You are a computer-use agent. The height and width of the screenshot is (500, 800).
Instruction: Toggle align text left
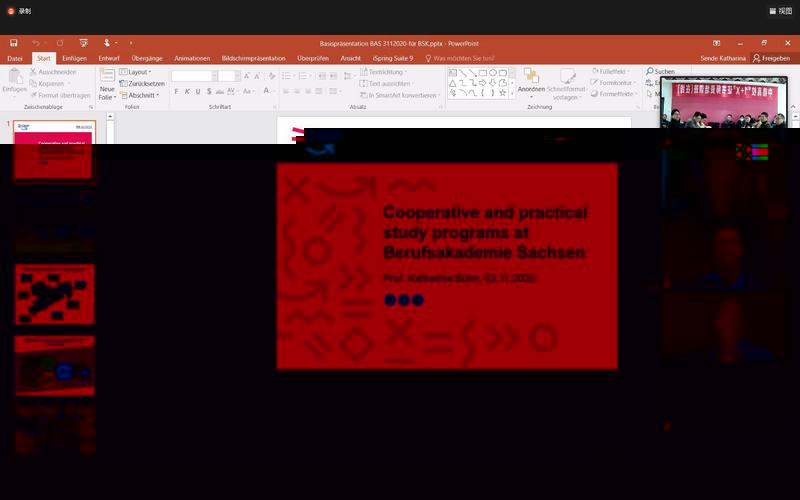tap(286, 91)
